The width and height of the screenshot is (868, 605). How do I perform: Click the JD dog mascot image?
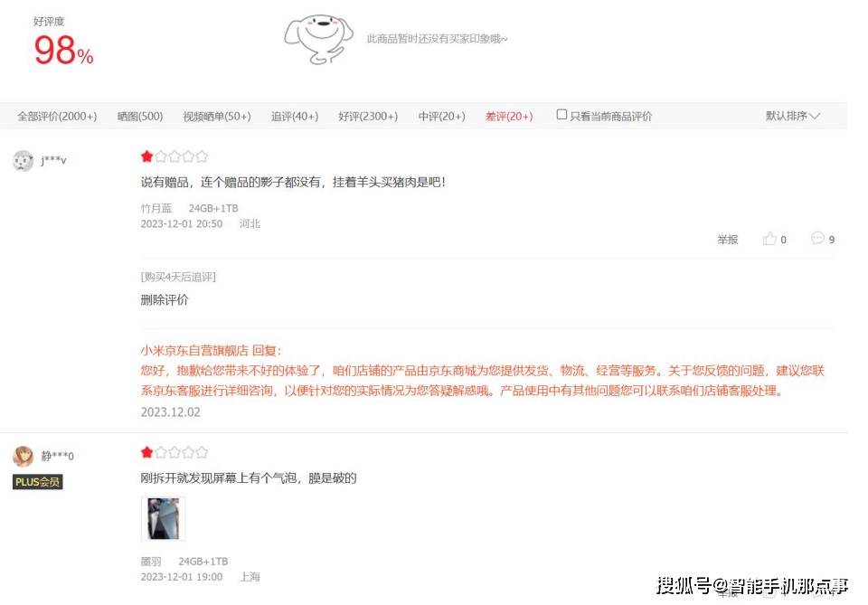coord(317,39)
